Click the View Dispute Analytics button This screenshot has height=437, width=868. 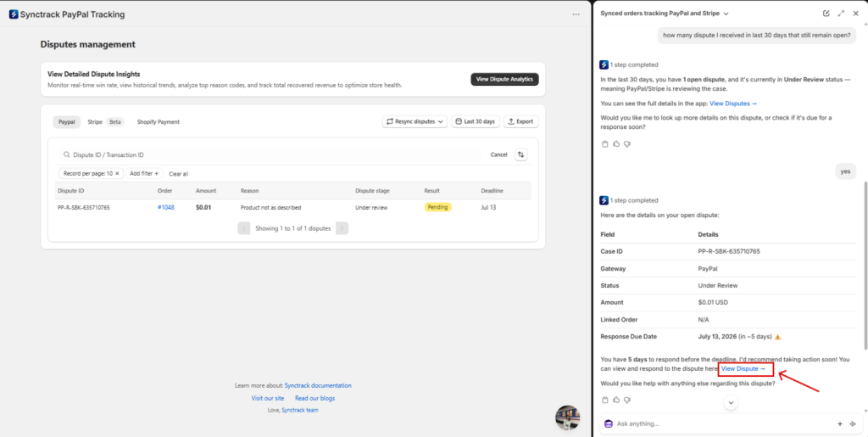point(504,79)
